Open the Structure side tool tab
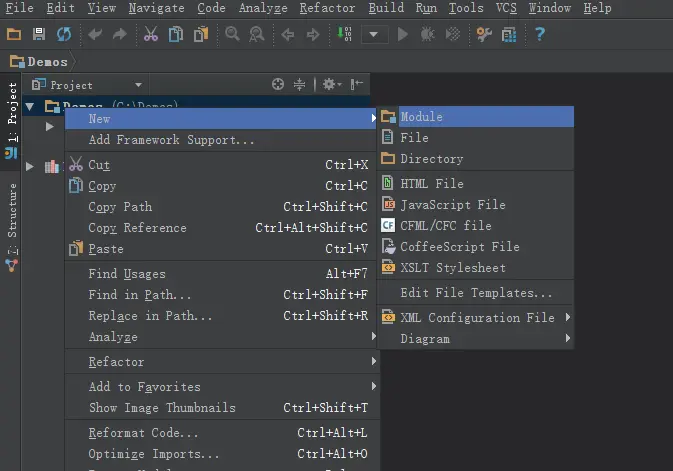 [12, 226]
